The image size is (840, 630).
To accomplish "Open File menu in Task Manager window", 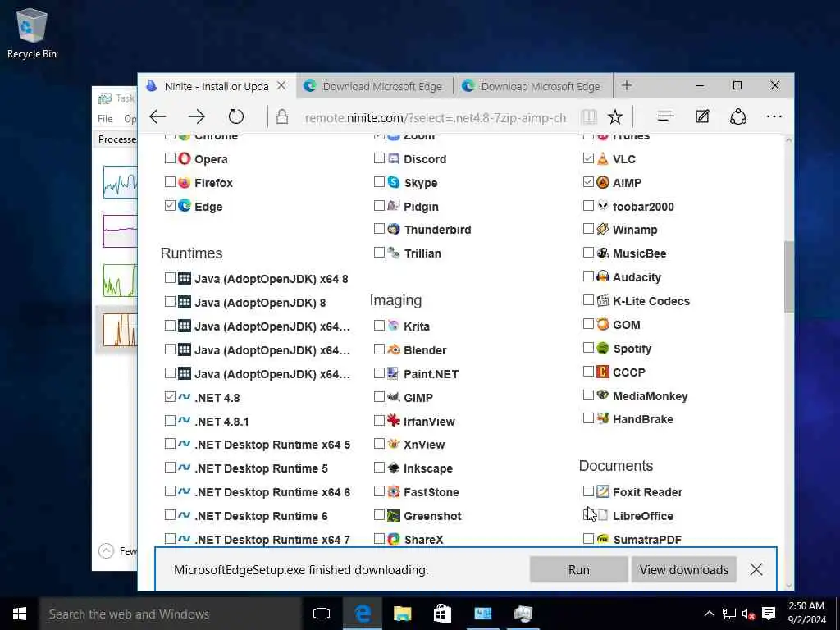I will [x=105, y=118].
